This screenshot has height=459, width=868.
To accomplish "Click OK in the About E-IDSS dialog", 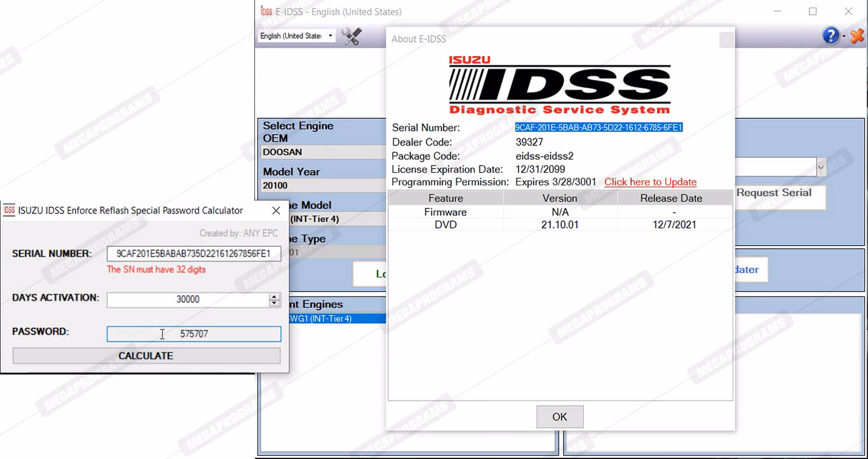I will point(560,416).
